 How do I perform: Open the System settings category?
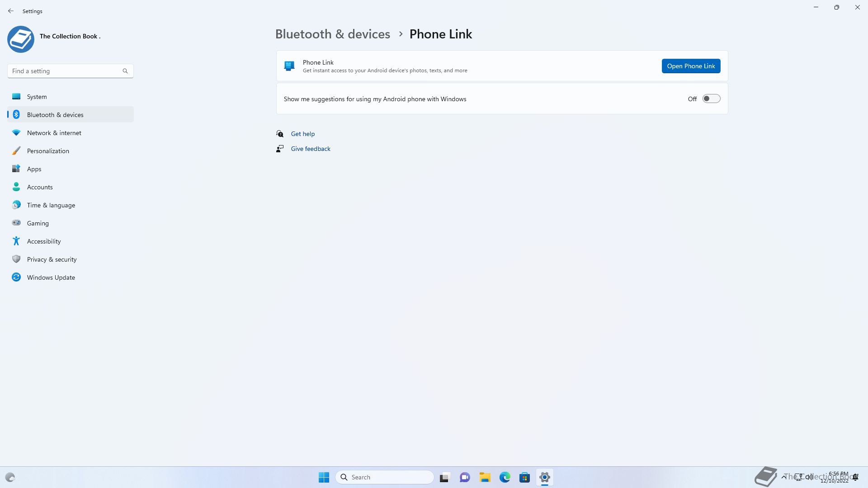71,97
